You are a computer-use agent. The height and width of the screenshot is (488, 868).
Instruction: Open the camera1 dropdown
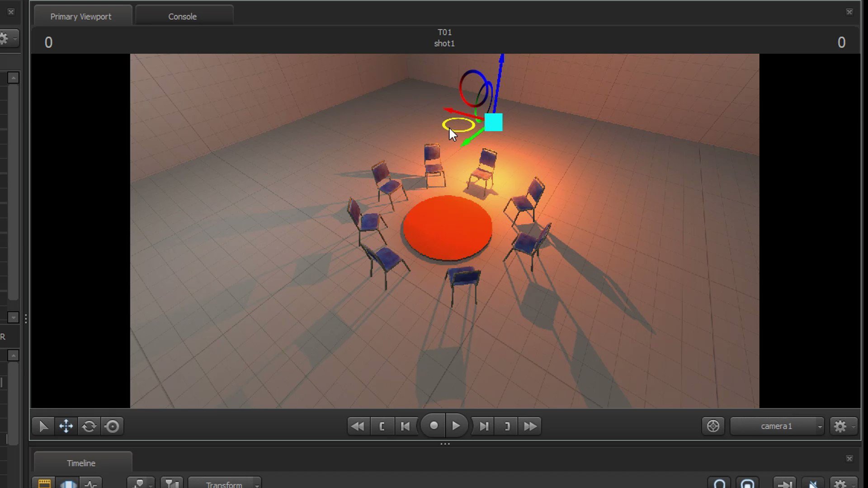pos(777,426)
